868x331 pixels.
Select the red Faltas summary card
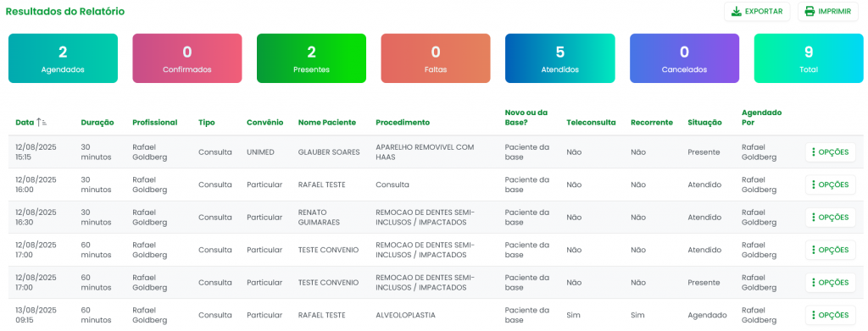tap(436, 58)
